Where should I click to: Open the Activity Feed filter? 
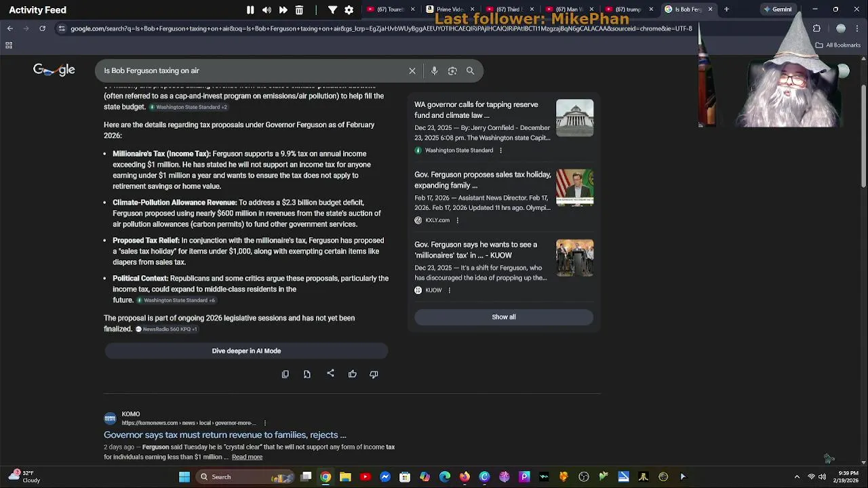332,10
